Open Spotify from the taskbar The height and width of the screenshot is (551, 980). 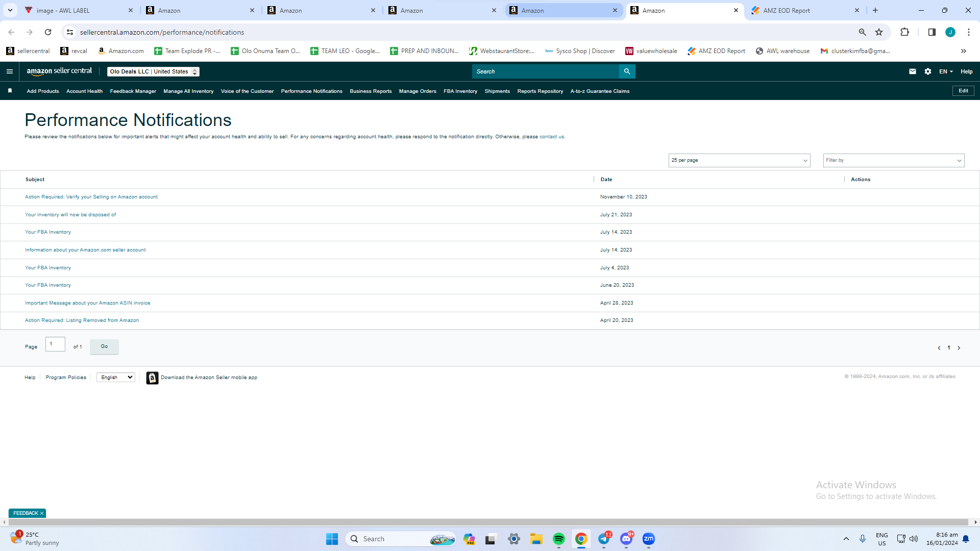tap(559, 539)
